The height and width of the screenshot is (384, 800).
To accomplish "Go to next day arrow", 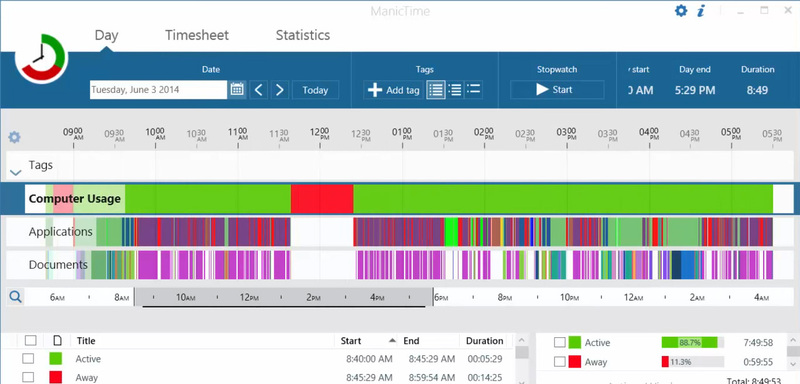I will pos(280,90).
